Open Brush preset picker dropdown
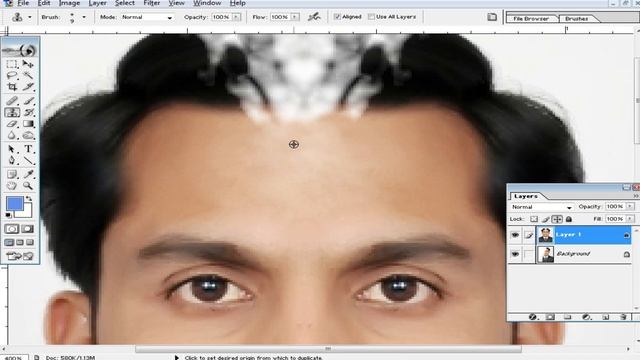This screenshot has height=360, width=640. (84, 17)
